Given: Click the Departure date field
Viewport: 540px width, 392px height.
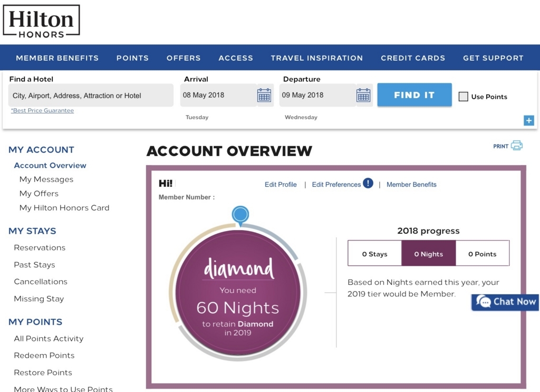Looking at the screenshot, I should (x=317, y=95).
